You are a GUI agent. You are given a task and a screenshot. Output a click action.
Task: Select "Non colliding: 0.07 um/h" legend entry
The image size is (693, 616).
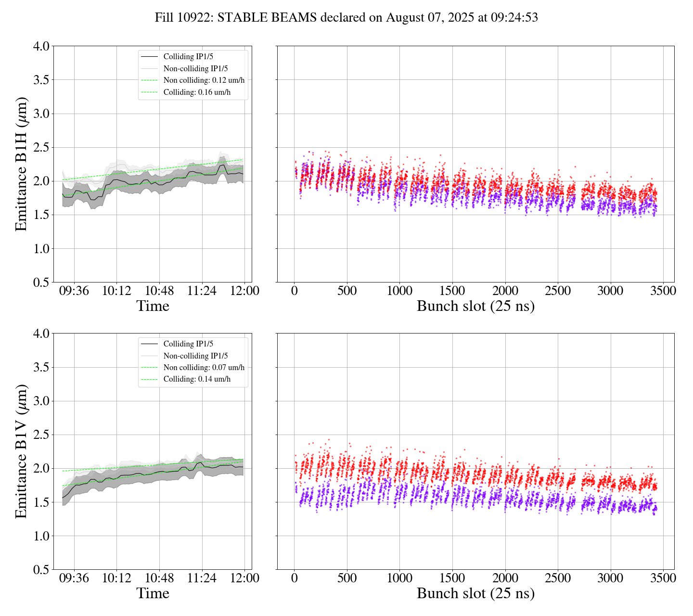click(x=204, y=368)
